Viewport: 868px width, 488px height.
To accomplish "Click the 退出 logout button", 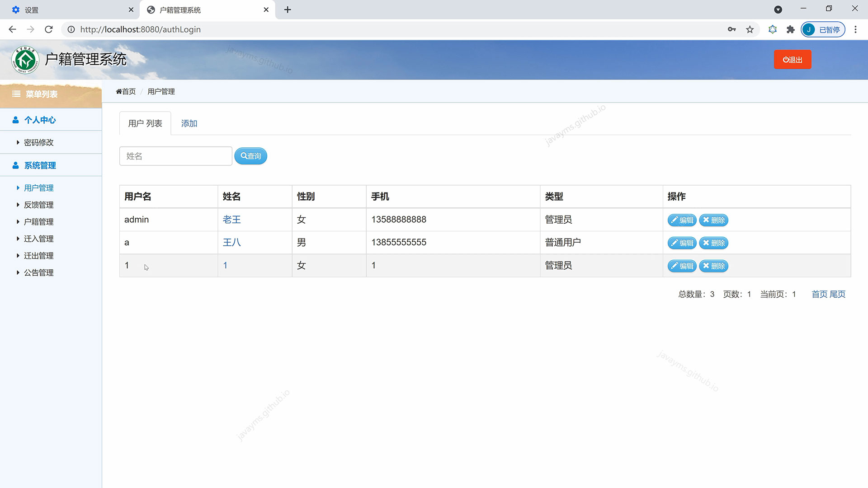I will click(x=792, y=59).
